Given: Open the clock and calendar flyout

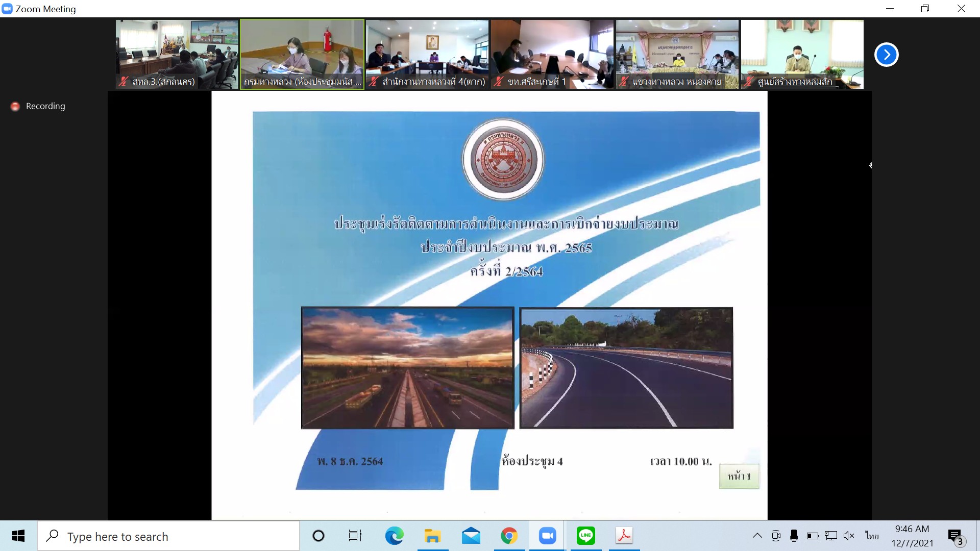Looking at the screenshot, I should pos(912,536).
